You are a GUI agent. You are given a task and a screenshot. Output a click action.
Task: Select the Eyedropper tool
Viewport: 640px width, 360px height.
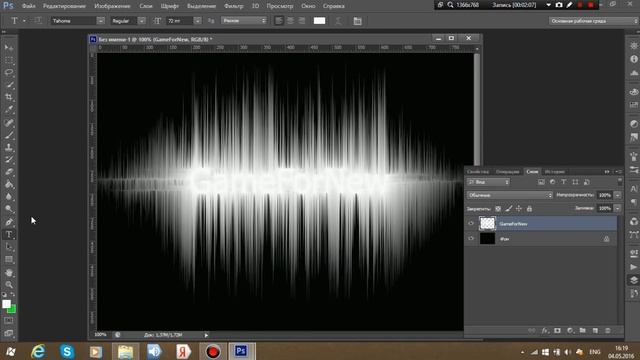pyautogui.click(x=9, y=109)
